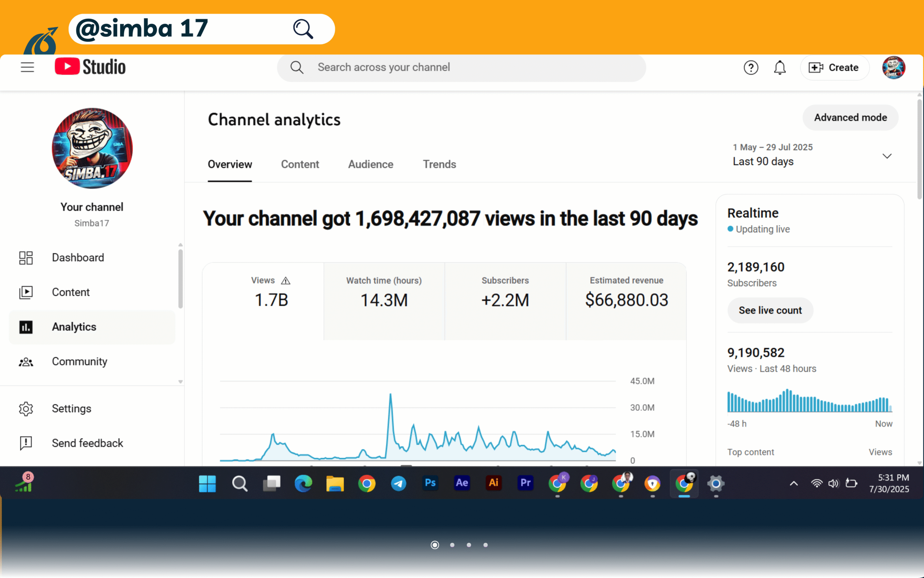
Task: Click the second carousel dot below the screenshot
Action: point(452,545)
